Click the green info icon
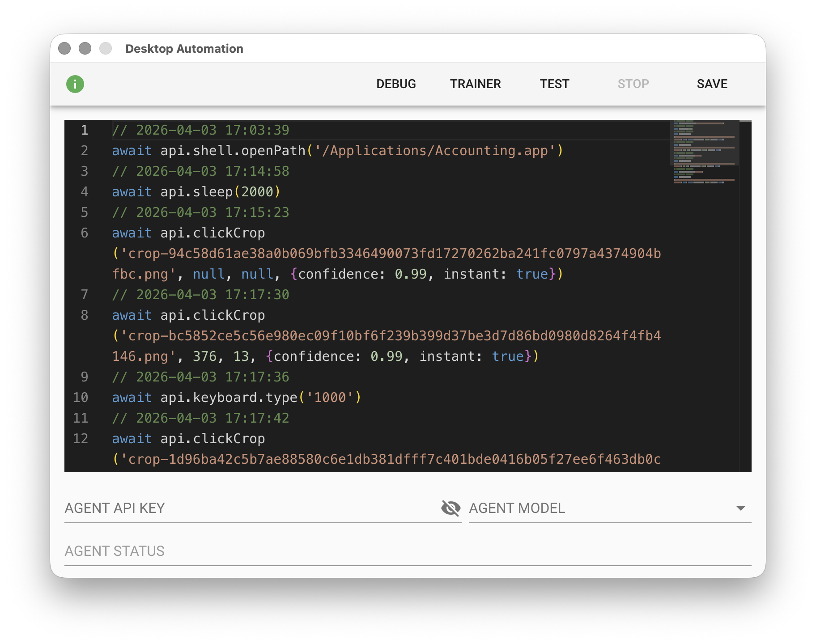This screenshot has width=816, height=644. (x=75, y=84)
